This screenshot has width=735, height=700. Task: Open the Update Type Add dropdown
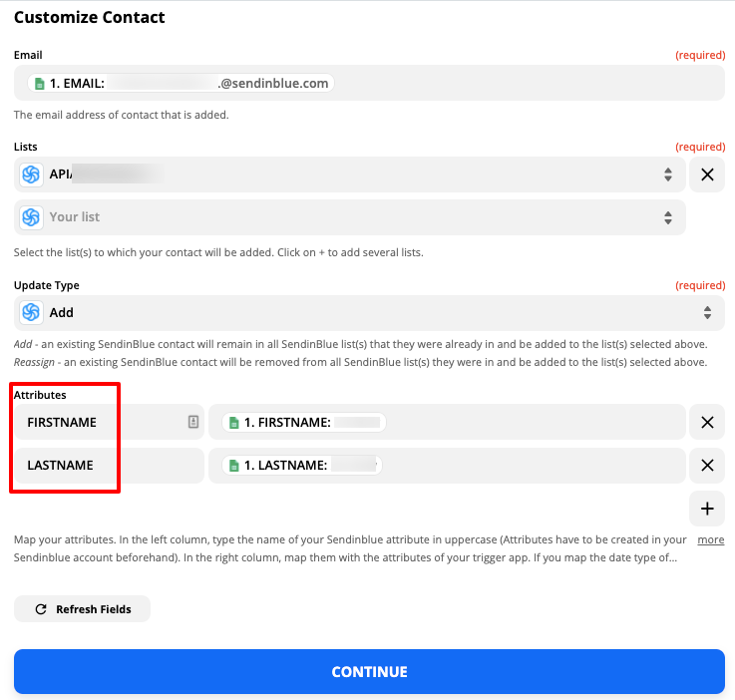pyautogui.click(x=369, y=312)
